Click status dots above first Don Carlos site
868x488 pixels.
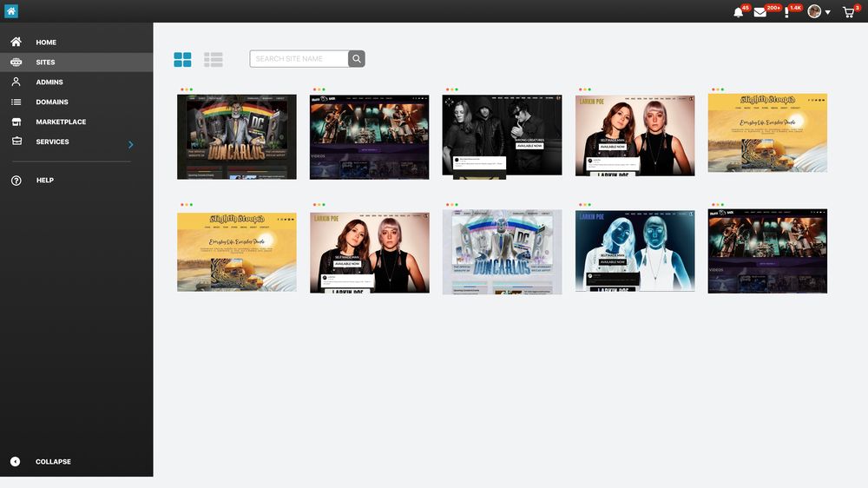point(187,89)
